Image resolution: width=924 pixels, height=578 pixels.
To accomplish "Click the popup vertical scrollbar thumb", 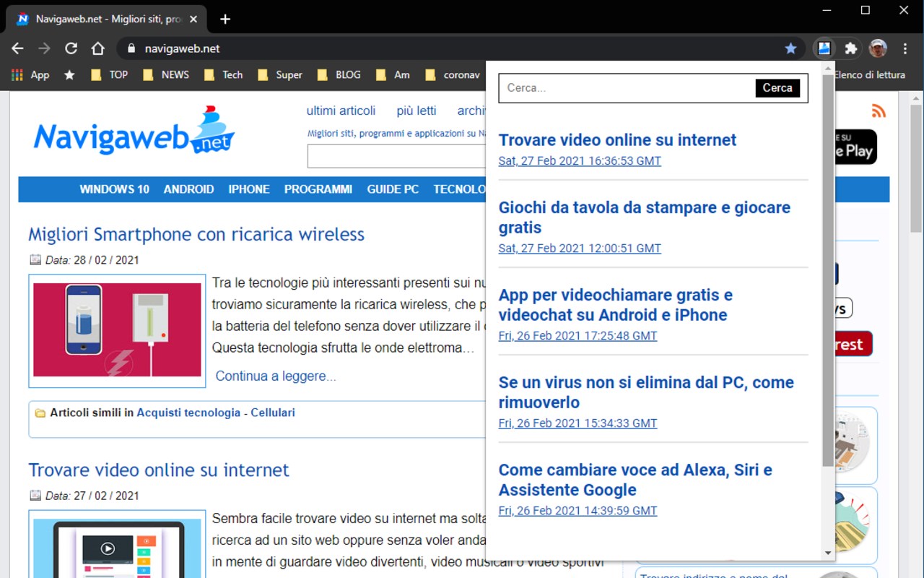I will [828, 270].
